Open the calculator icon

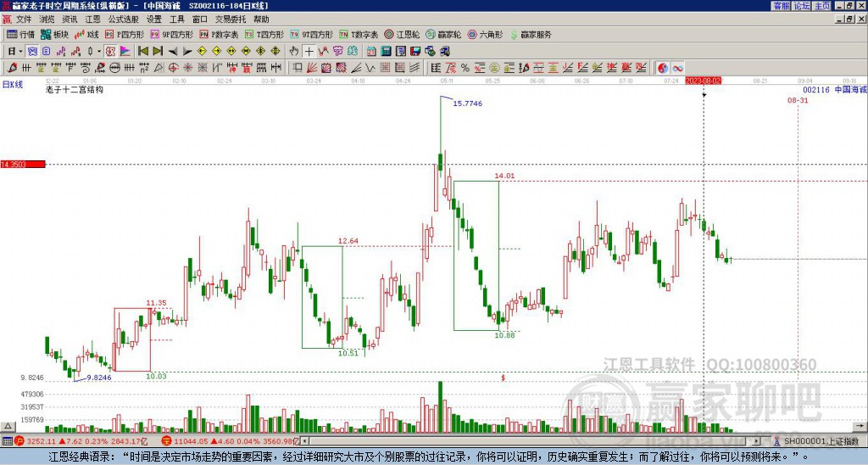point(386,52)
